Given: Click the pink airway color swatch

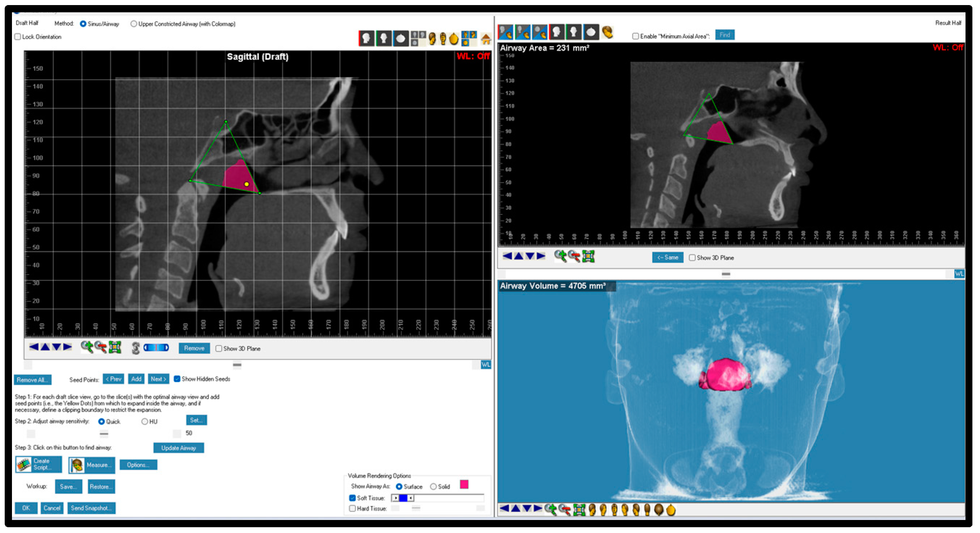Looking at the screenshot, I should tap(464, 484).
